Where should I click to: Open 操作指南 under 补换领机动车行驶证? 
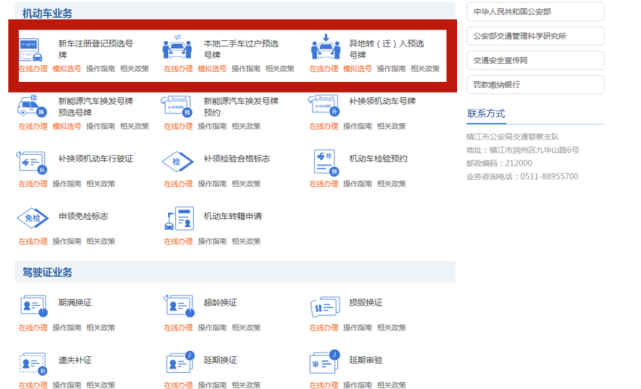[67, 184]
